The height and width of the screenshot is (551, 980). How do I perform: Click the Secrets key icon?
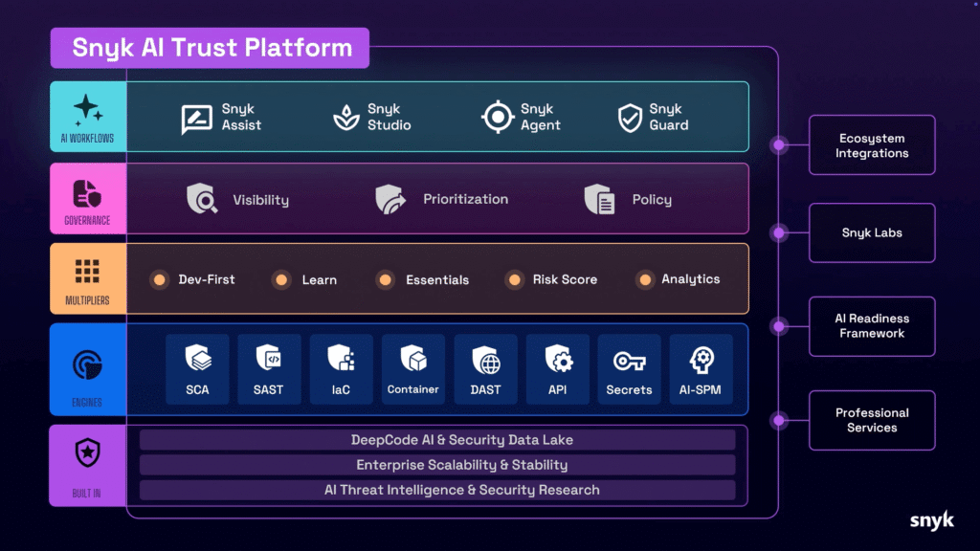point(629,362)
